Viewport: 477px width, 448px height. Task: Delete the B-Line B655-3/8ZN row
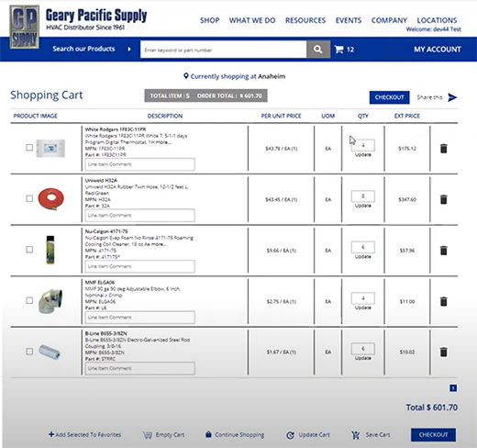444,352
